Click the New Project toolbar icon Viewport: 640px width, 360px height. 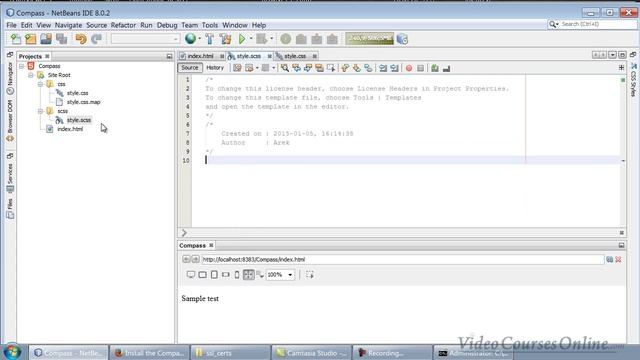pos(31,39)
